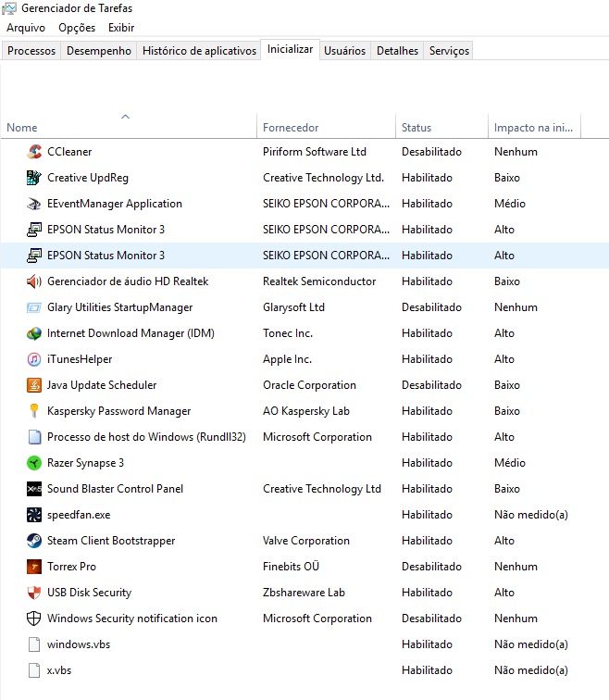Click the Tonec Inc. publisher cell
This screenshot has height=700, width=609.
pos(288,333)
